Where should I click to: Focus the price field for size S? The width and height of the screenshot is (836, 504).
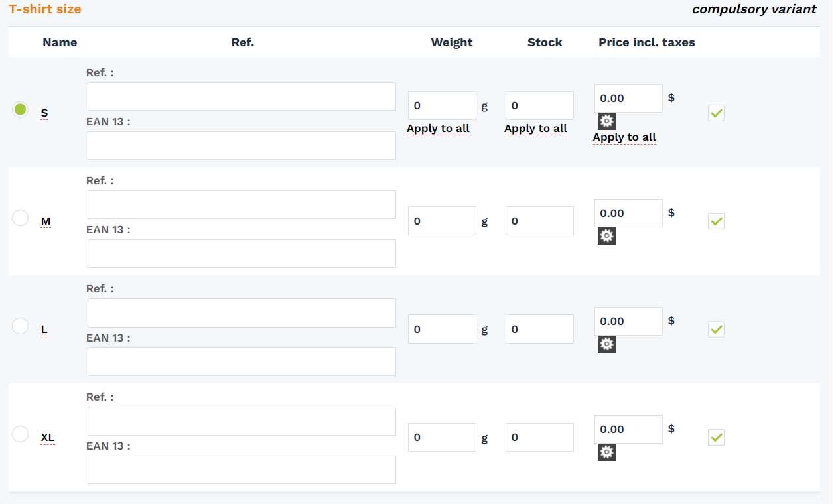(x=628, y=98)
